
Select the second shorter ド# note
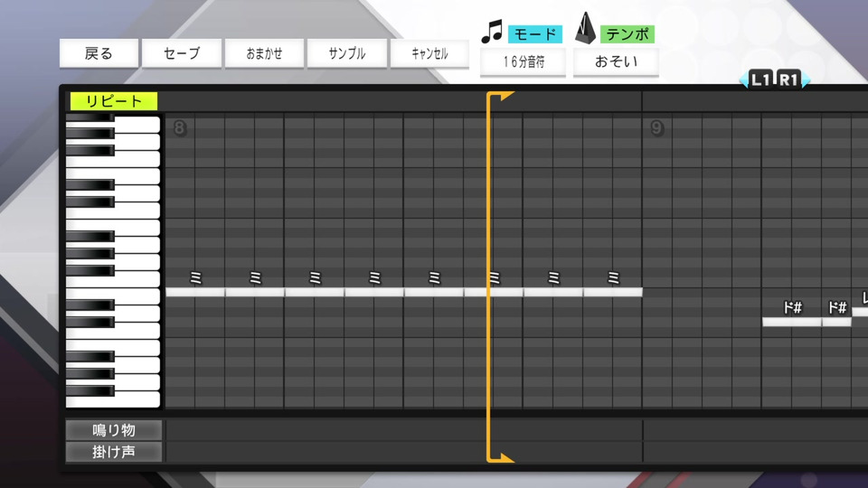coord(836,322)
